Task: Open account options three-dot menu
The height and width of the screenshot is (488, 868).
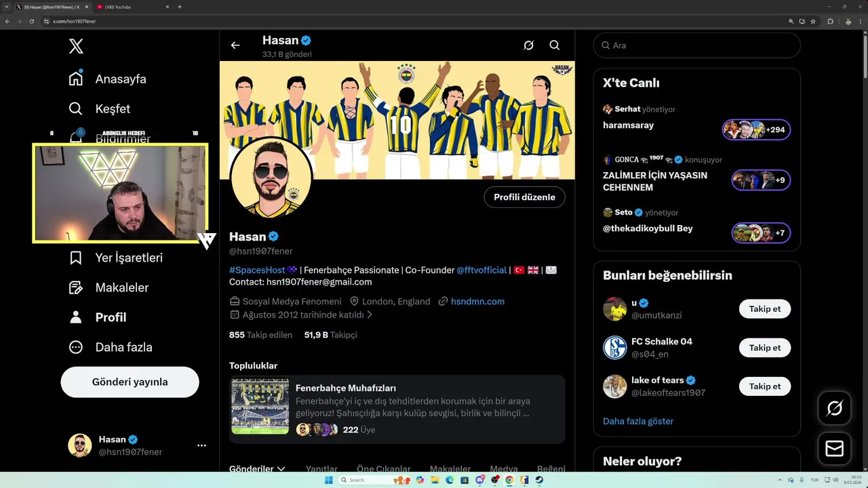Action: click(x=201, y=445)
